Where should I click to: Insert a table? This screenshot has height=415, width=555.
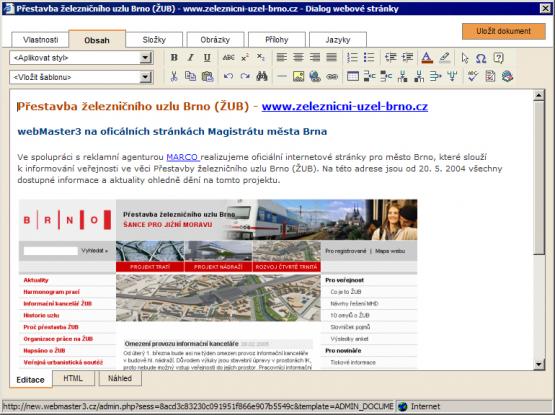point(353,76)
